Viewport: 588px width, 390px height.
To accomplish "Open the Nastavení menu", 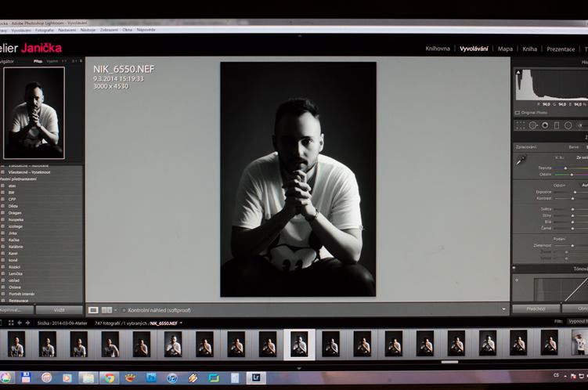I will (x=67, y=30).
